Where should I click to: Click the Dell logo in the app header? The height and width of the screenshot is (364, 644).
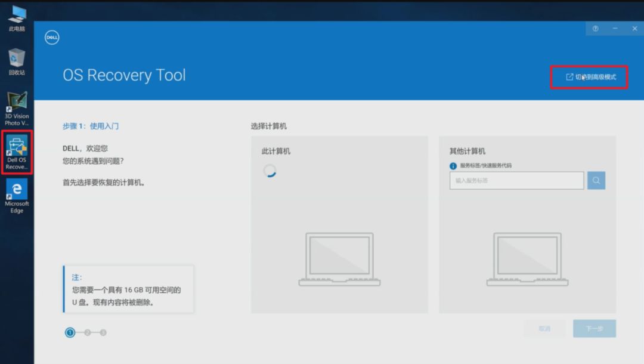pos(52,37)
